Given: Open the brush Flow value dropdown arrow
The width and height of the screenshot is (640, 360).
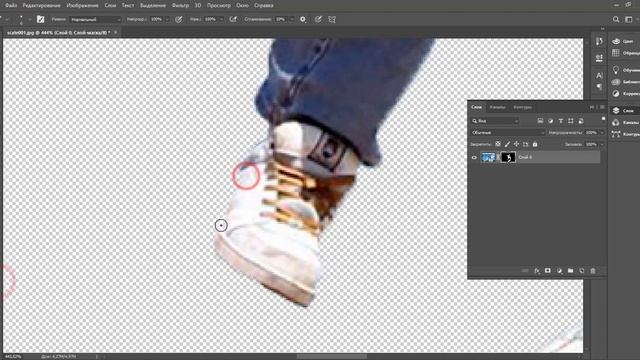Looking at the screenshot, I should click(x=222, y=19).
